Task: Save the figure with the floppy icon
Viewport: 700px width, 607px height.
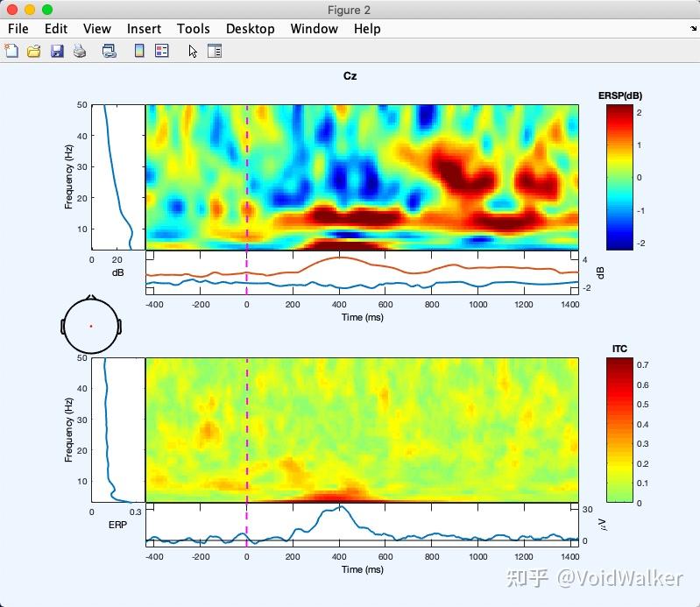Action: click(57, 51)
